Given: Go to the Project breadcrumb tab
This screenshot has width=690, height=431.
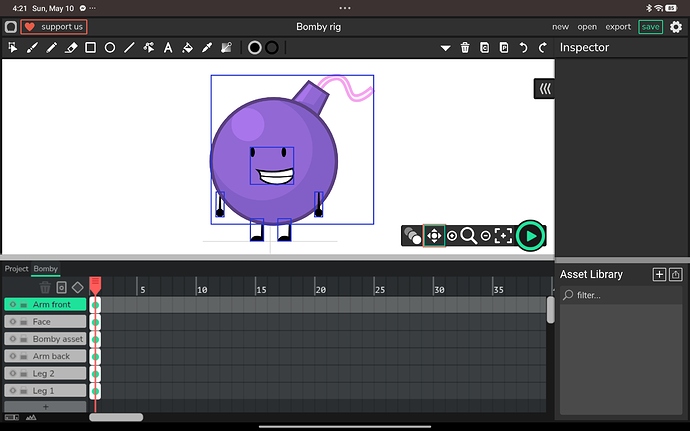Looking at the screenshot, I should point(16,269).
